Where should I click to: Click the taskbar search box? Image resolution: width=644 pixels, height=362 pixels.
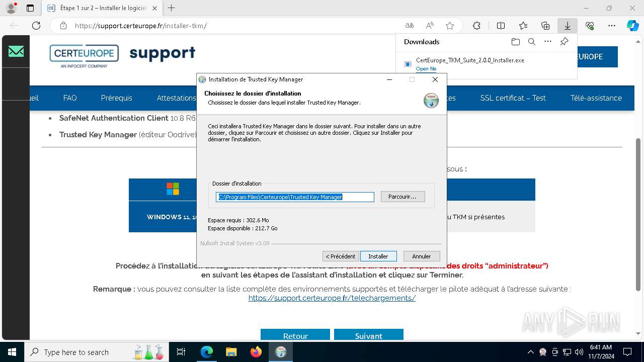coord(96,352)
